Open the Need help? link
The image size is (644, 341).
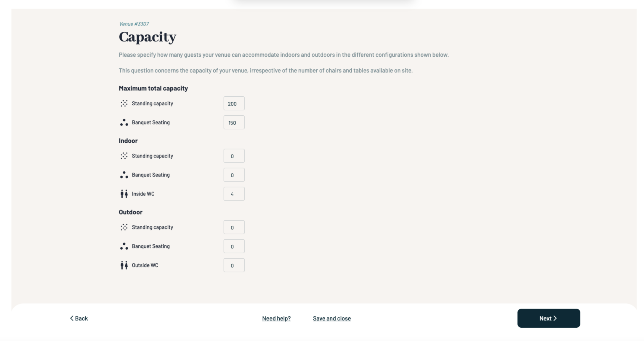(276, 318)
